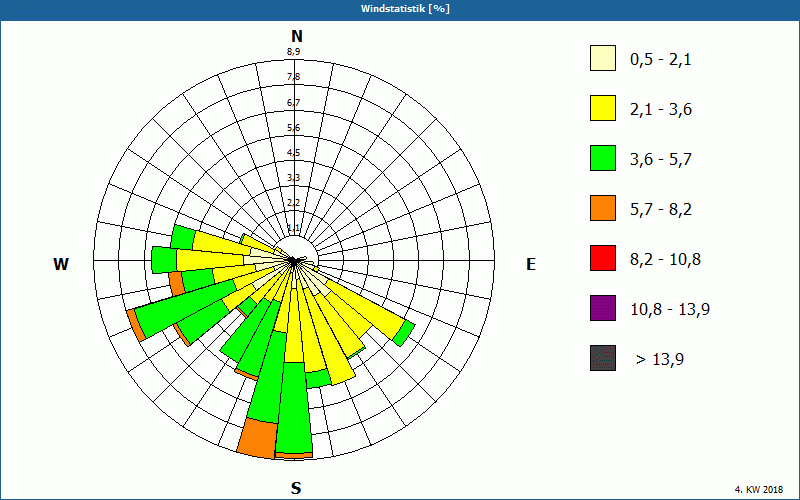Click the '6,7' radial axis value

(293, 103)
